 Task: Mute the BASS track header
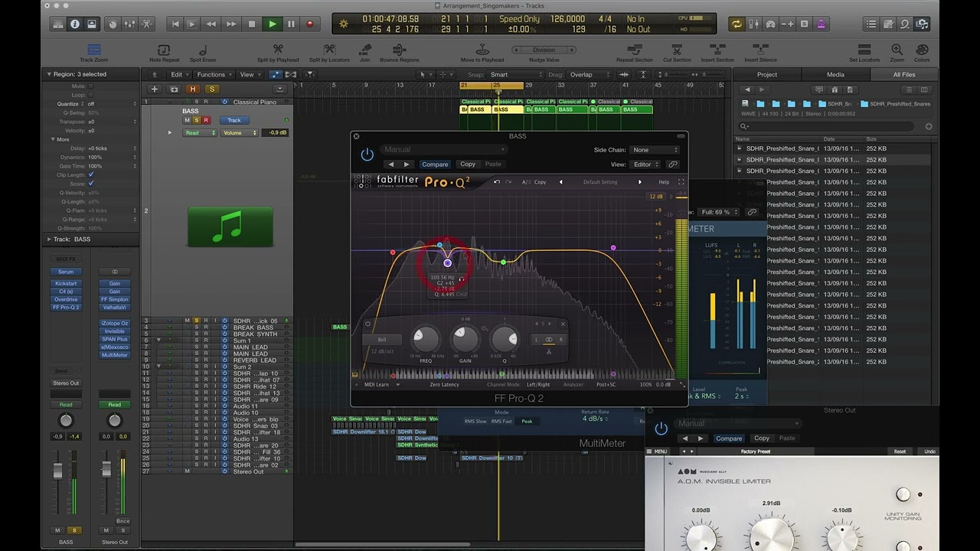pyautogui.click(x=187, y=120)
